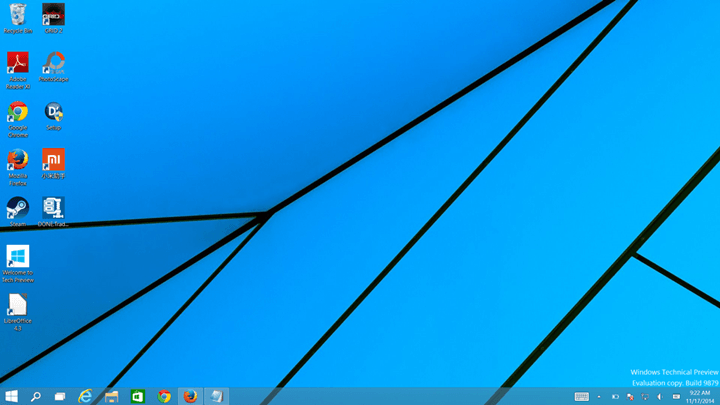Select the Mozilla Firefox desktop shortcut
The width and height of the screenshot is (720, 405).
(18, 168)
